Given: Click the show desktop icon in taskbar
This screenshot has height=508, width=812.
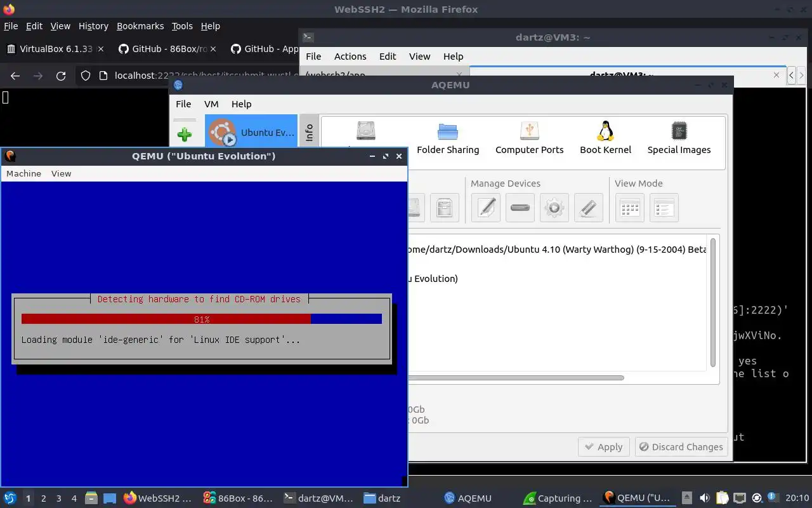Looking at the screenshot, I should (x=110, y=498).
